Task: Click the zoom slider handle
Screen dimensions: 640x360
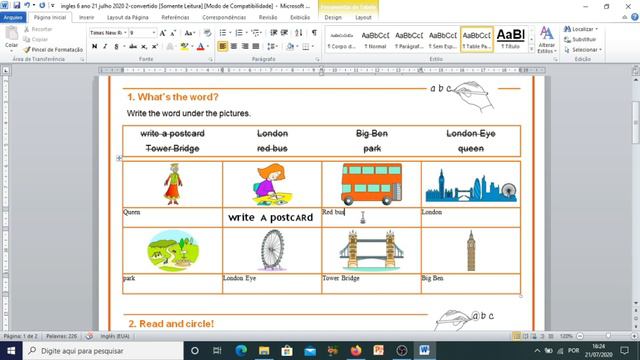Action: pos(608,336)
